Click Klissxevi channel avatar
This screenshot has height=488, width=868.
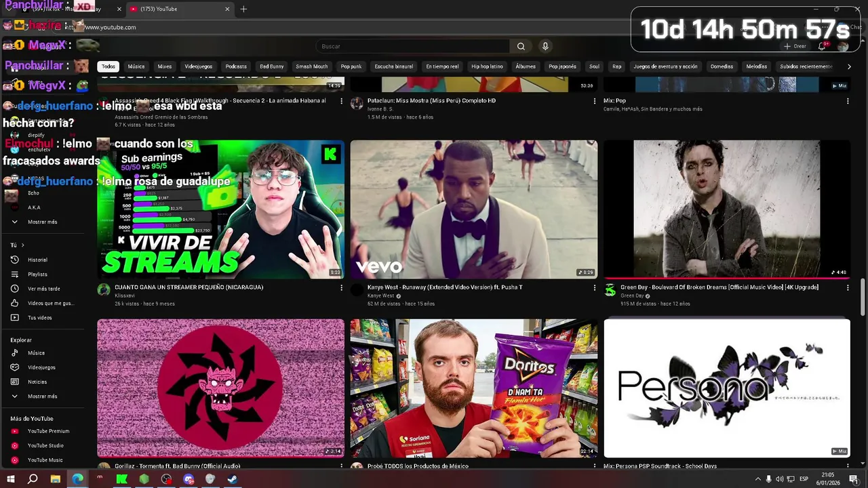[104, 290]
